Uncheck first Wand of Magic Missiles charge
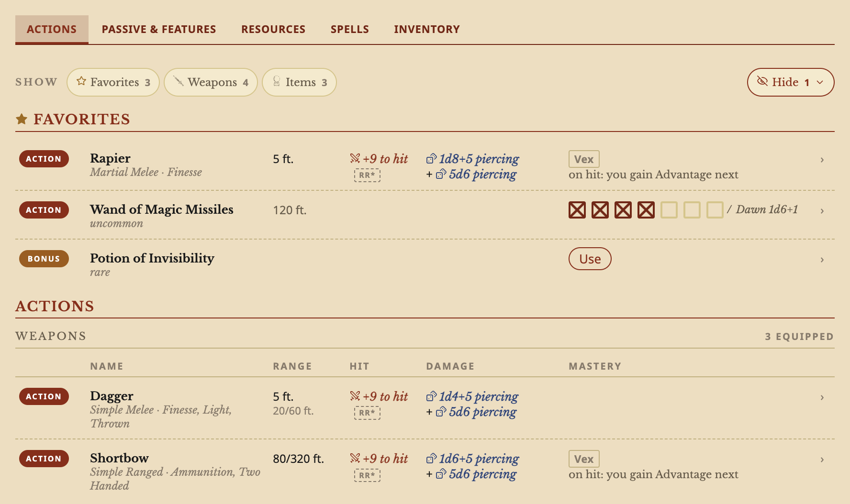This screenshot has height=504, width=850. coord(577,210)
